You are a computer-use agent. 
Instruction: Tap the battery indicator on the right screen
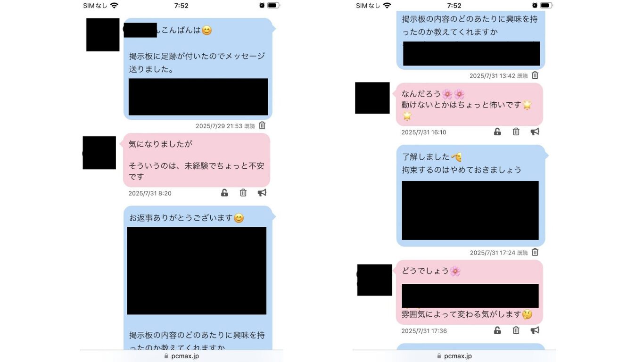pos(546,5)
